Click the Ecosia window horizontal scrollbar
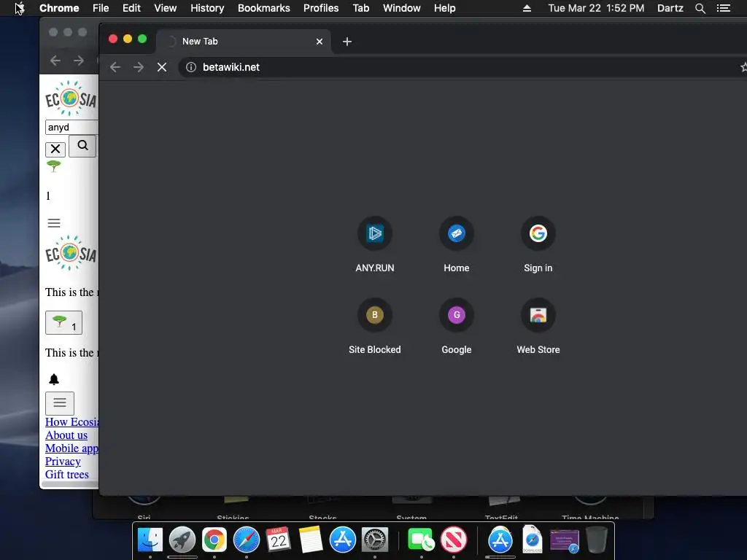747x560 pixels. (x=70, y=484)
